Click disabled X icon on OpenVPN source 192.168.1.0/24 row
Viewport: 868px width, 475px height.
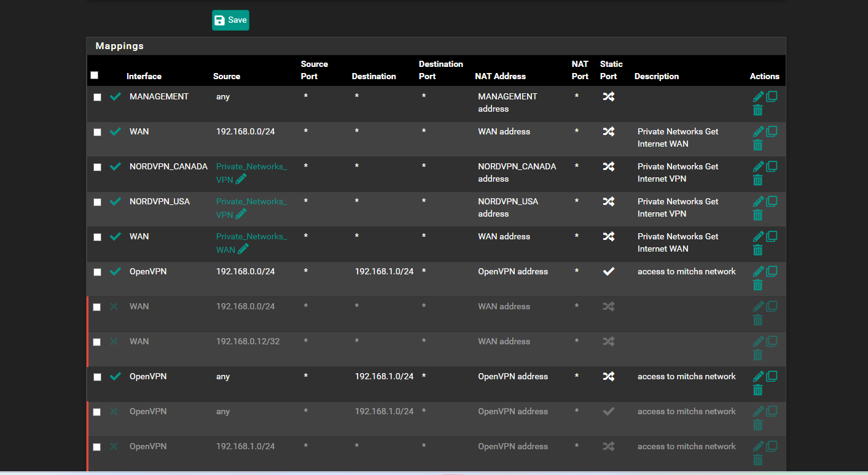114,446
